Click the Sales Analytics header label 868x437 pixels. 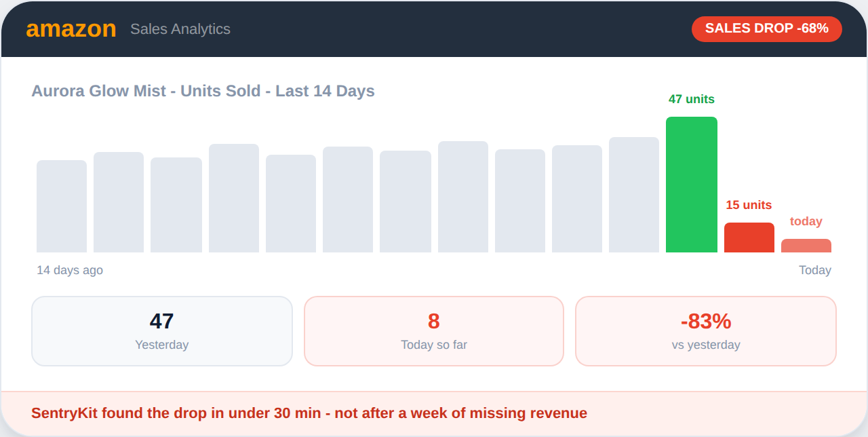click(x=180, y=29)
